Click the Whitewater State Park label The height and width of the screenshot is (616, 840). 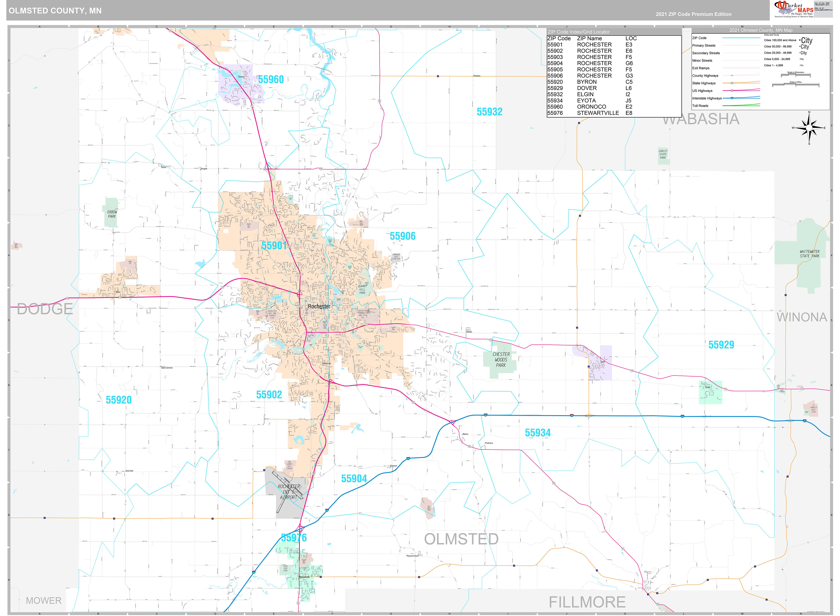(809, 254)
